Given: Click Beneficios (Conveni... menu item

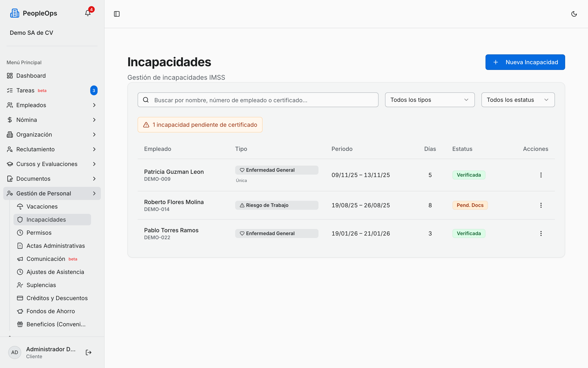Looking at the screenshot, I should (52, 324).
